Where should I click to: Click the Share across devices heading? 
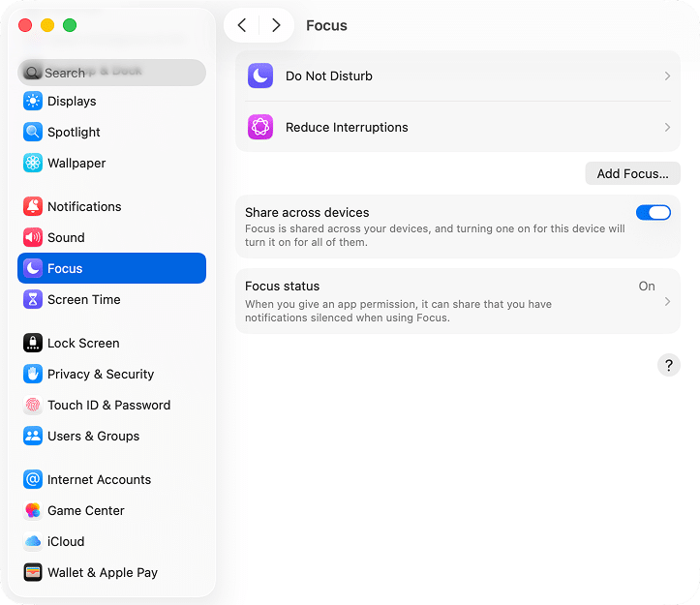tap(307, 212)
